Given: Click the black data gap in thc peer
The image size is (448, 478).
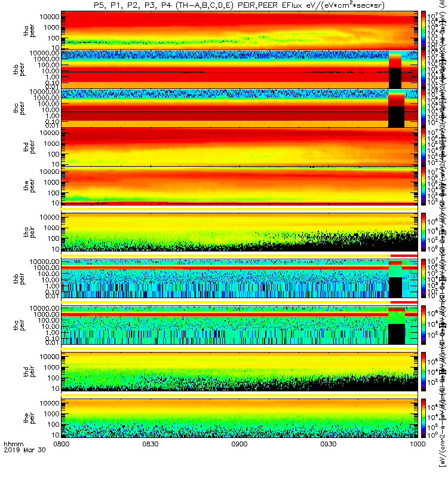Looking at the screenshot, I should pos(396,117).
